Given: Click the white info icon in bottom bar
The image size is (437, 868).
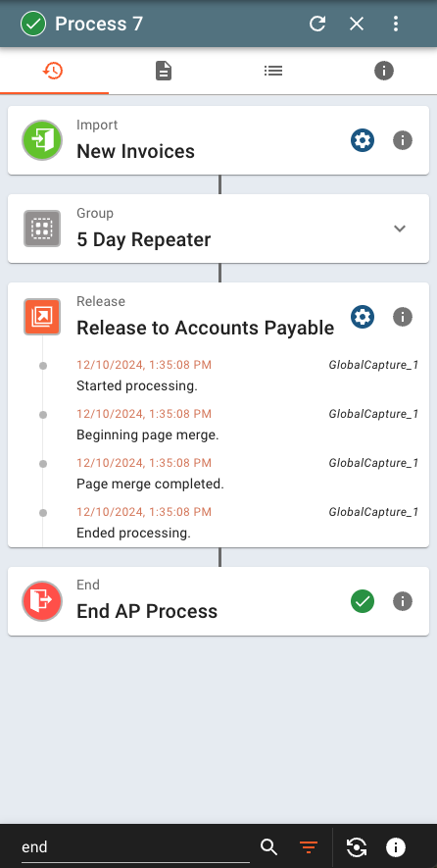Looking at the screenshot, I should click(396, 847).
